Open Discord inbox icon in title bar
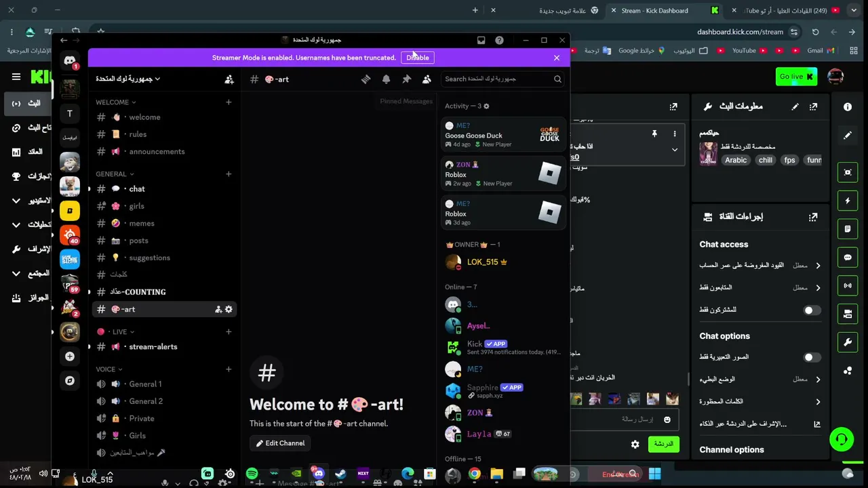The width and height of the screenshot is (868, 488). pos(481,40)
